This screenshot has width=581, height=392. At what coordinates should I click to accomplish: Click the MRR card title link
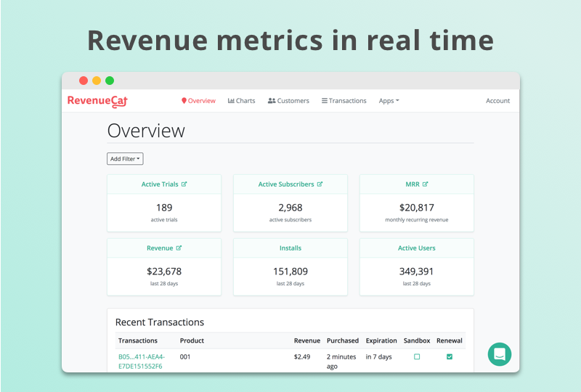click(x=413, y=184)
